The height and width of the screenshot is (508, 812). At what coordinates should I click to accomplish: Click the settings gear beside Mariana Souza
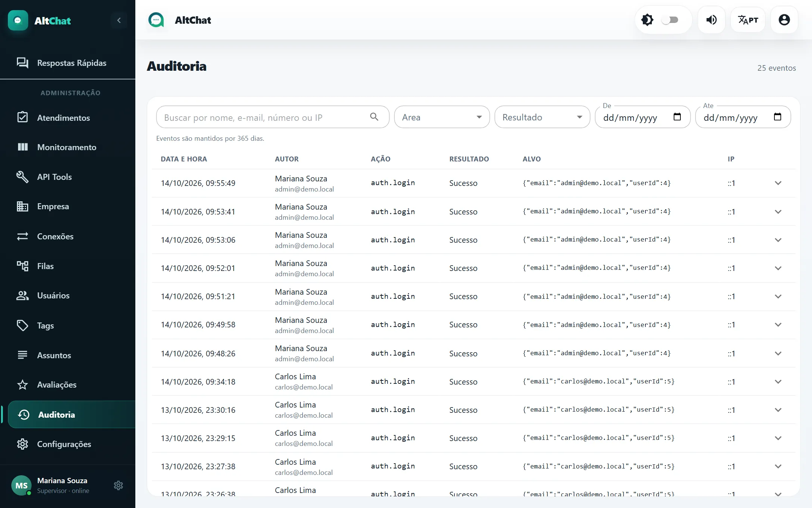(118, 485)
